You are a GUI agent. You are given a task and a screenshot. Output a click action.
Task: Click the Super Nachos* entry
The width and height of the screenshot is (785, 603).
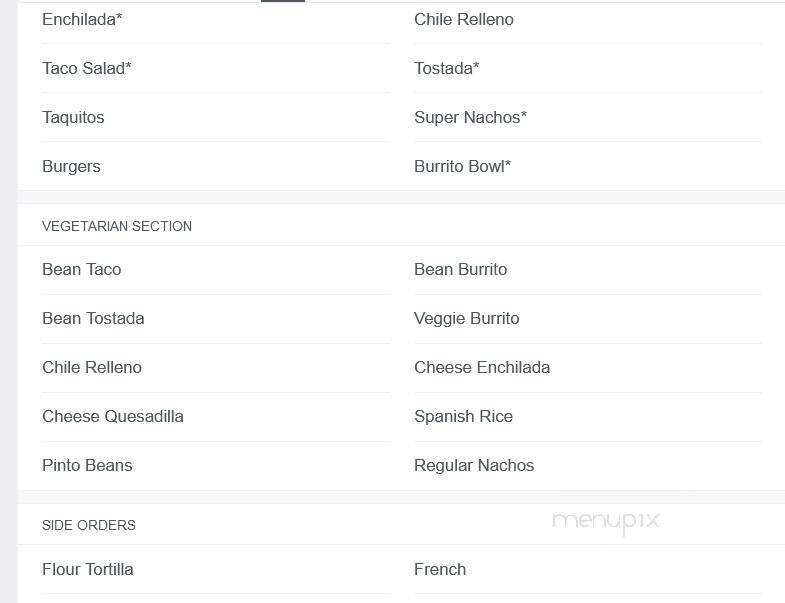point(471,118)
